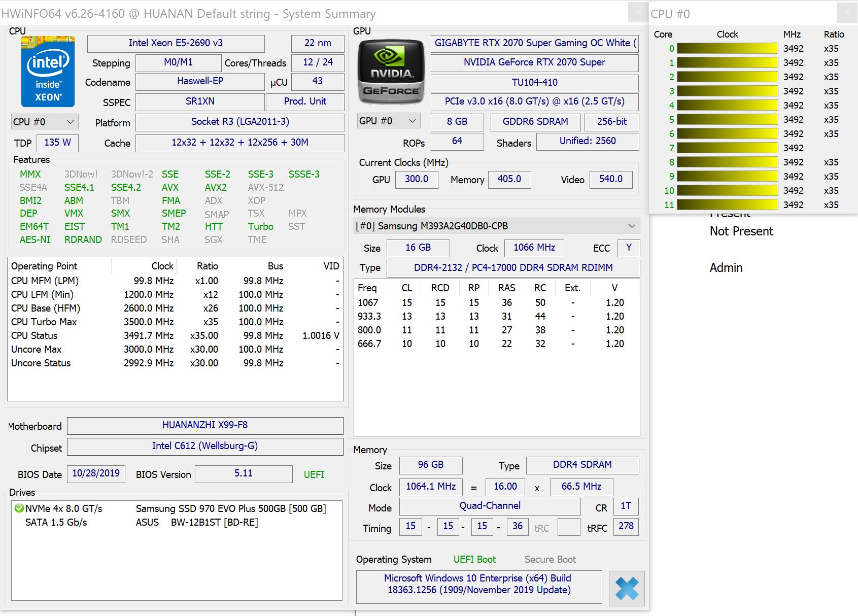858x616 pixels.
Task: Click the BIOS version 5.11 field
Action: click(x=244, y=473)
